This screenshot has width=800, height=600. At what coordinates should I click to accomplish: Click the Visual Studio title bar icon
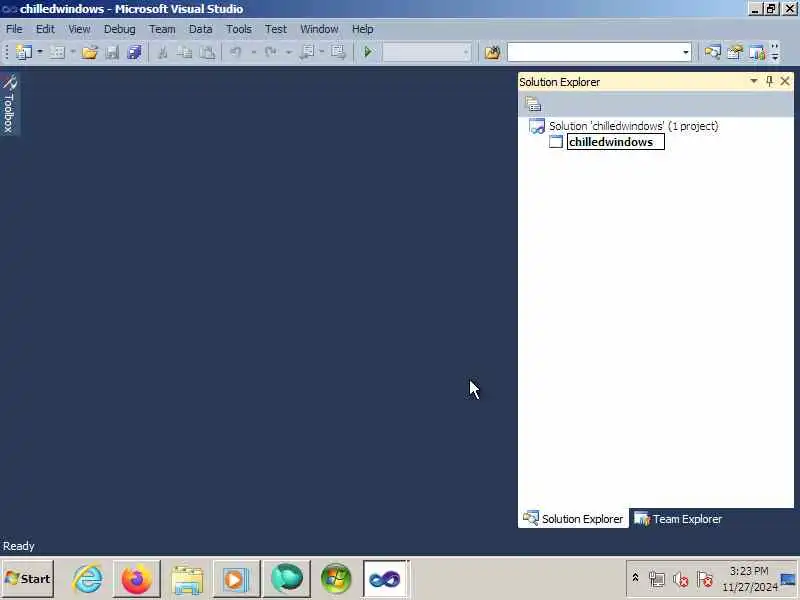tap(9, 9)
